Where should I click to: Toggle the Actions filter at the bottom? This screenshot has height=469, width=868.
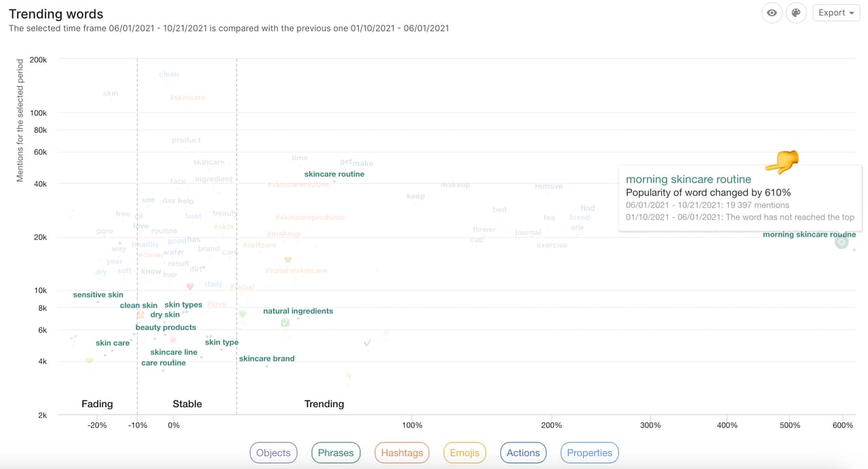click(x=523, y=453)
